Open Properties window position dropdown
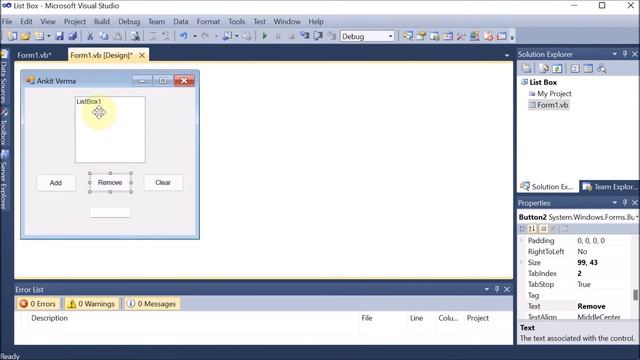Viewport: 640px width, 360px height. pos(614,202)
